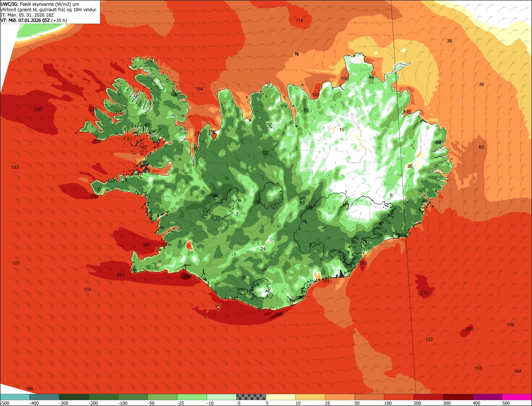Click legend label '-500'
The height and width of the screenshot is (406, 532).
coord(5,403)
